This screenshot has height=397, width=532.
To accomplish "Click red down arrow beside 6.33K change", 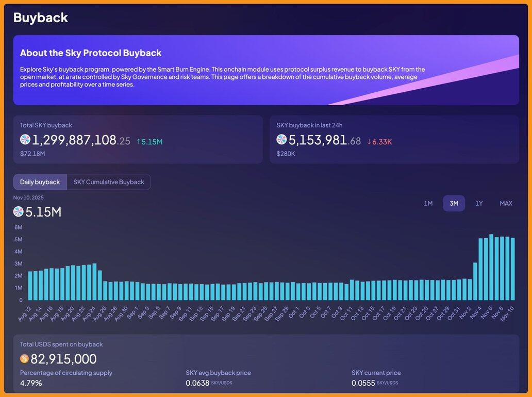I will [x=369, y=141].
